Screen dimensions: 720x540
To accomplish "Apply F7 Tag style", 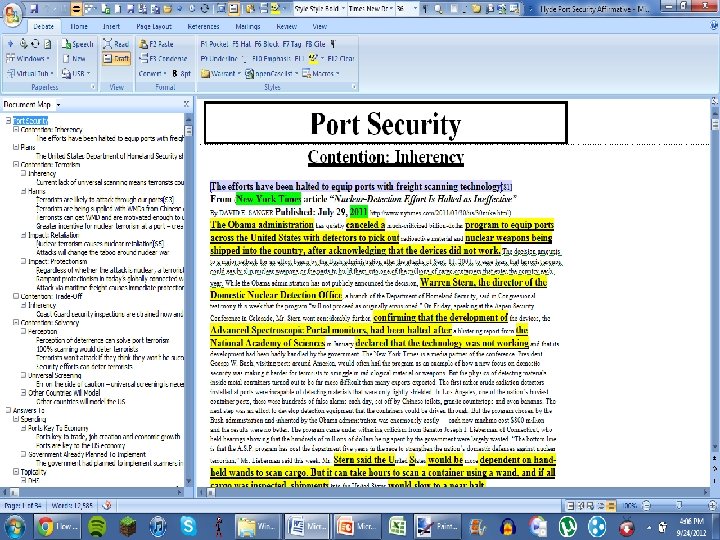I will pos(292,44).
